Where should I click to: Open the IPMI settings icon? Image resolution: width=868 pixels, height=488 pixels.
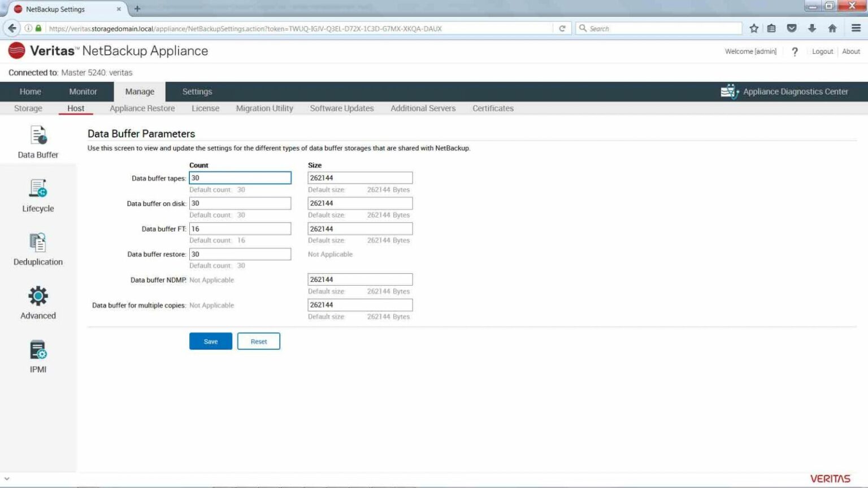coord(38,350)
